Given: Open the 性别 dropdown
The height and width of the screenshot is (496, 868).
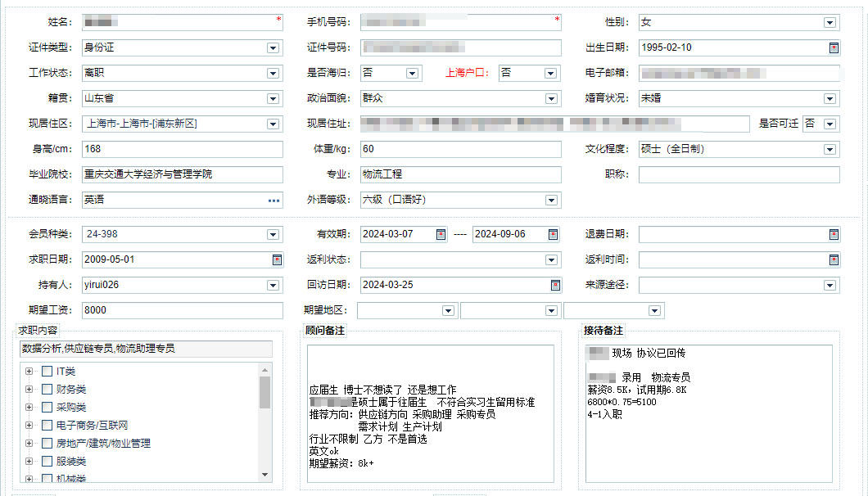Looking at the screenshot, I should (830, 23).
